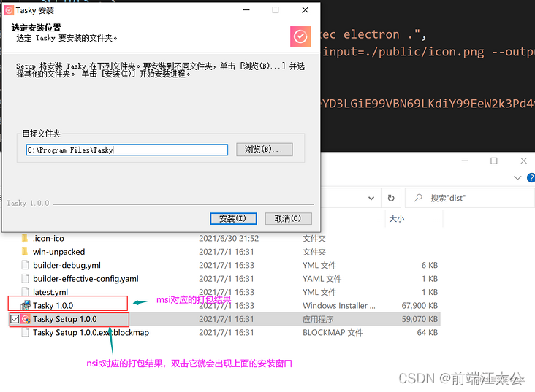Click the search magnifier icon in Explorer

(x=417, y=198)
